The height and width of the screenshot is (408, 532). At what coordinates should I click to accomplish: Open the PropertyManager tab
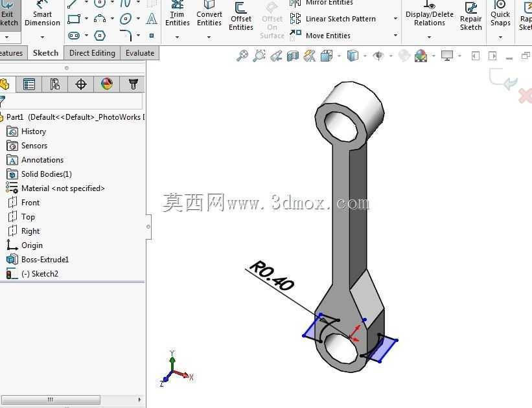pyautogui.click(x=29, y=84)
